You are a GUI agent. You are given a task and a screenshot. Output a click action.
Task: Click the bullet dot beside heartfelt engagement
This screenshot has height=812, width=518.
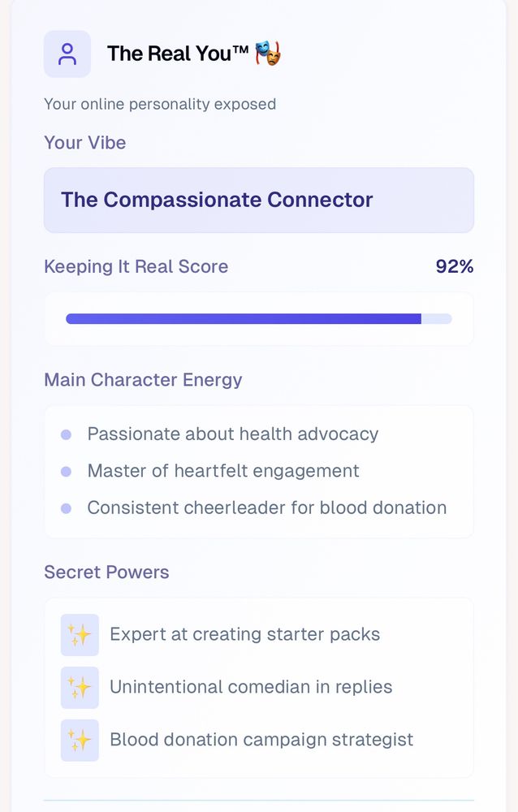point(67,471)
